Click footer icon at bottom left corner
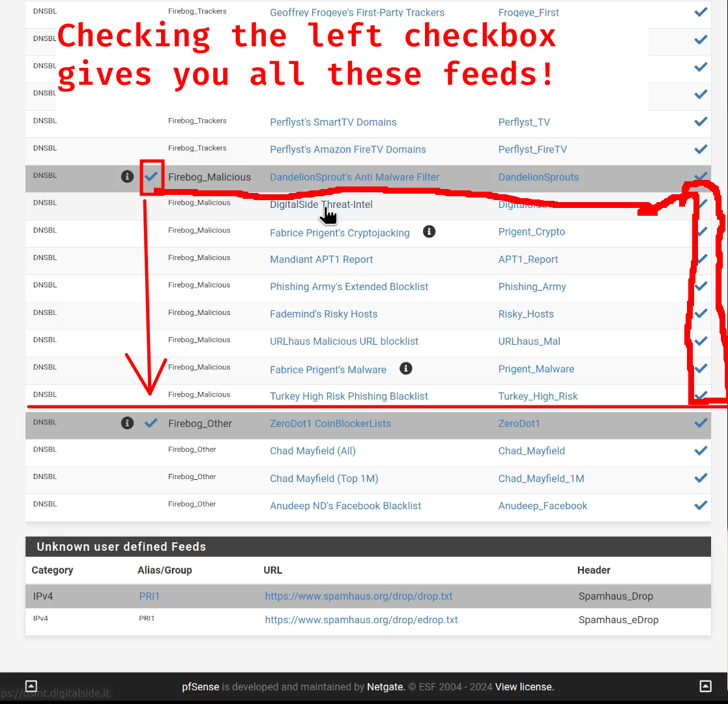Screen dimensions: 728x704 [31, 686]
